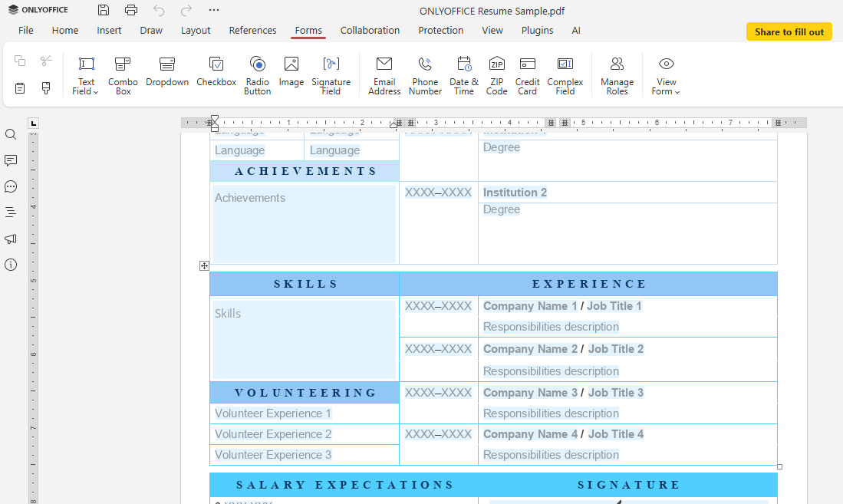Image resolution: width=843 pixels, height=504 pixels.
Task: Insert a Radio Button field
Action: (257, 74)
